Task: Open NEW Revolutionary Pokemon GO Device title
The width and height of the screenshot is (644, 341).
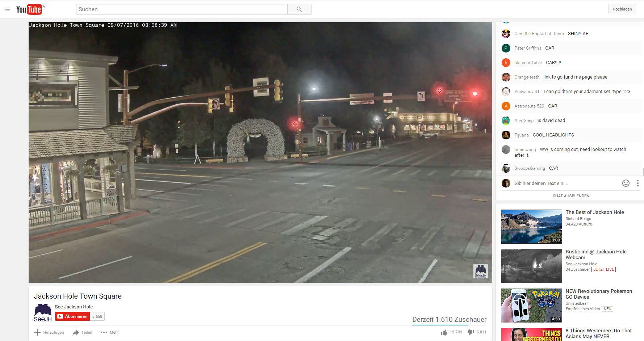Action: 599,294
